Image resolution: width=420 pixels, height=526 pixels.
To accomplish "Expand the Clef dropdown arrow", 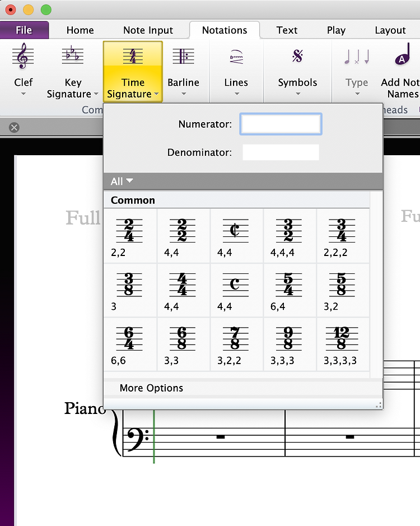I will [x=23, y=94].
